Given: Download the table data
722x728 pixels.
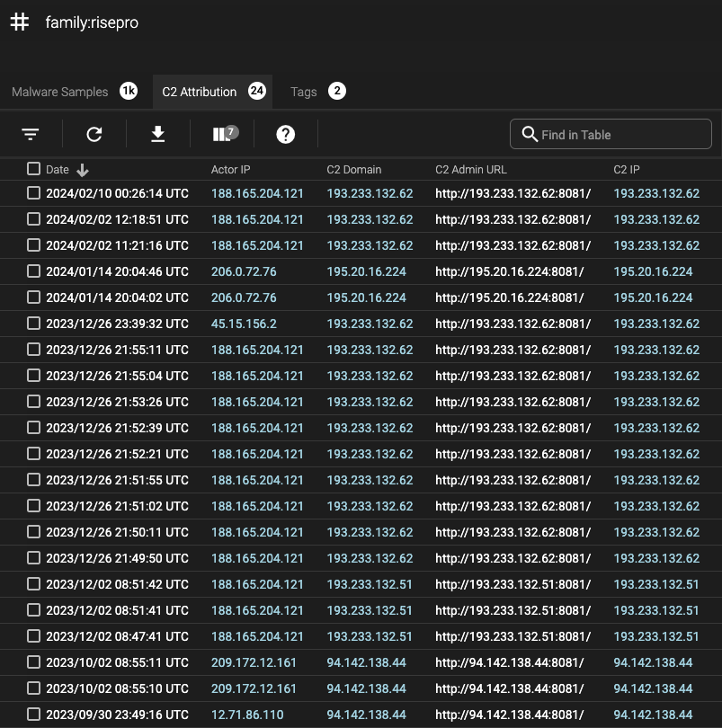Looking at the screenshot, I should point(158,134).
